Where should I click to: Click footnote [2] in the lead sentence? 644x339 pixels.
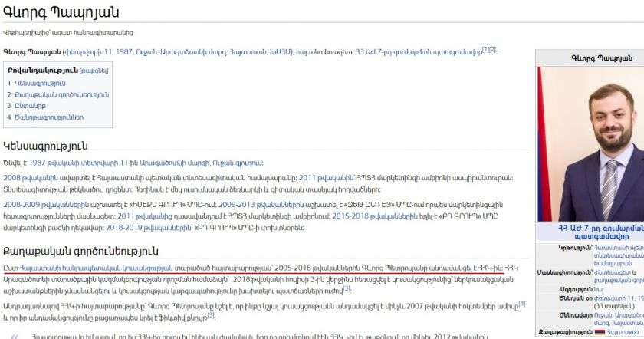pyautogui.click(x=492, y=49)
